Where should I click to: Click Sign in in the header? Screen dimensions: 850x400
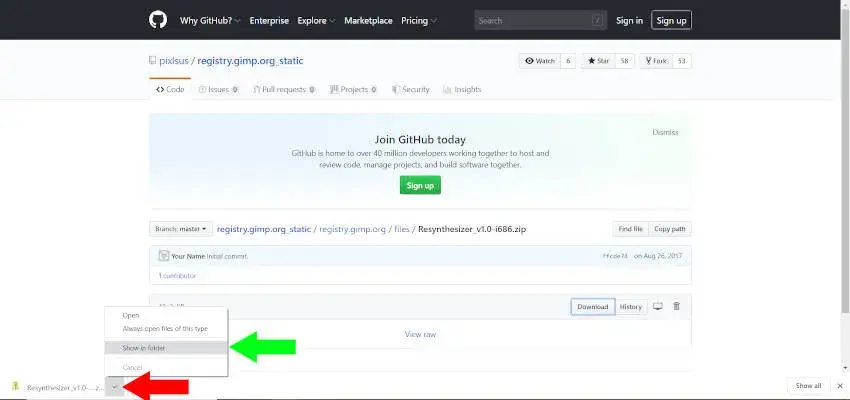(x=629, y=21)
